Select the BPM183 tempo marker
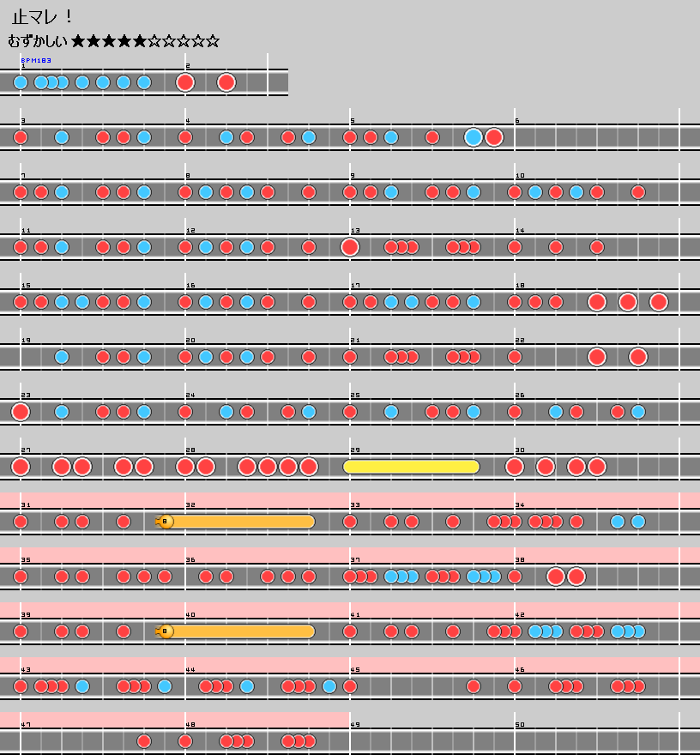This screenshot has height=755, width=700. click(36, 61)
